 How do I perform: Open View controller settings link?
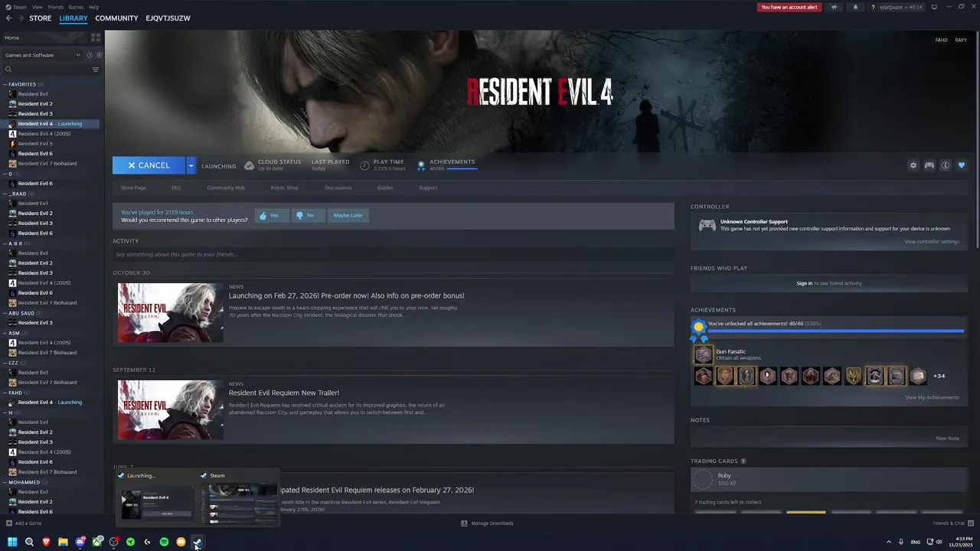[x=932, y=242]
